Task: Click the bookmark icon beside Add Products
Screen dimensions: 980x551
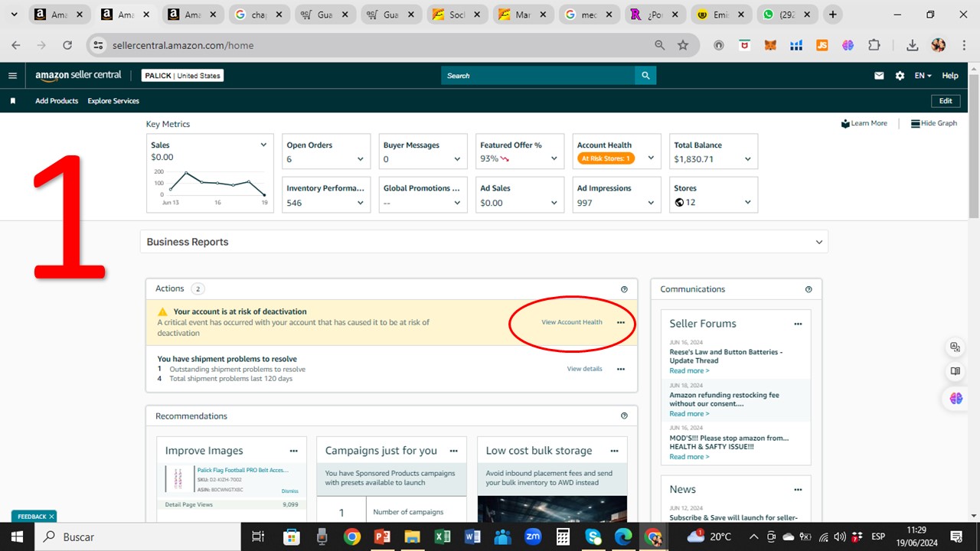Action: tap(13, 101)
